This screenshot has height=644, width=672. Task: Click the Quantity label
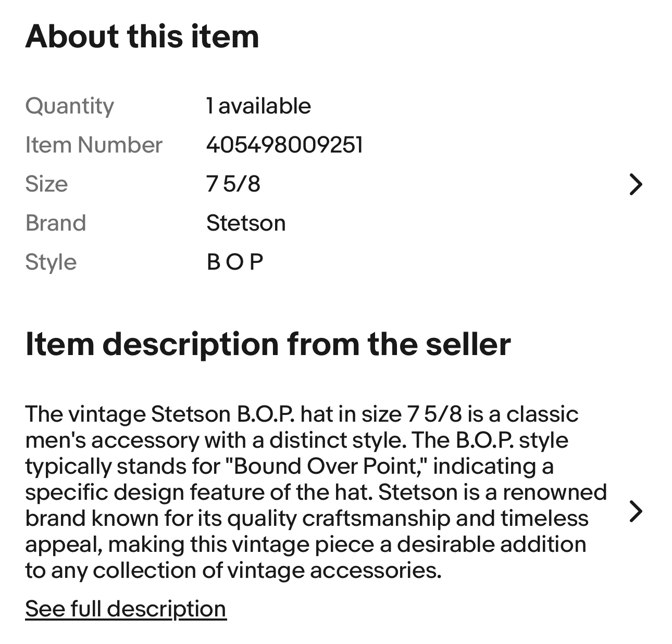coord(69,106)
